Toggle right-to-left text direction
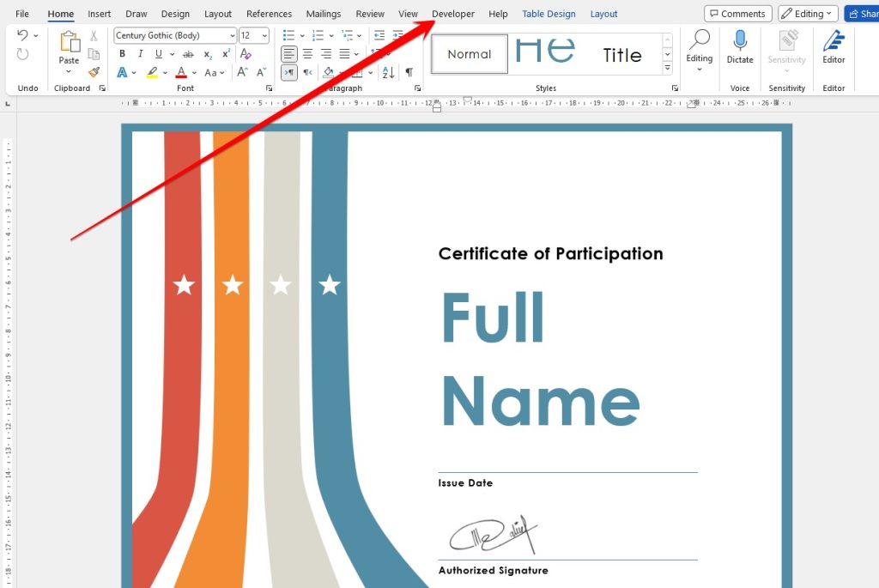 tap(308, 72)
